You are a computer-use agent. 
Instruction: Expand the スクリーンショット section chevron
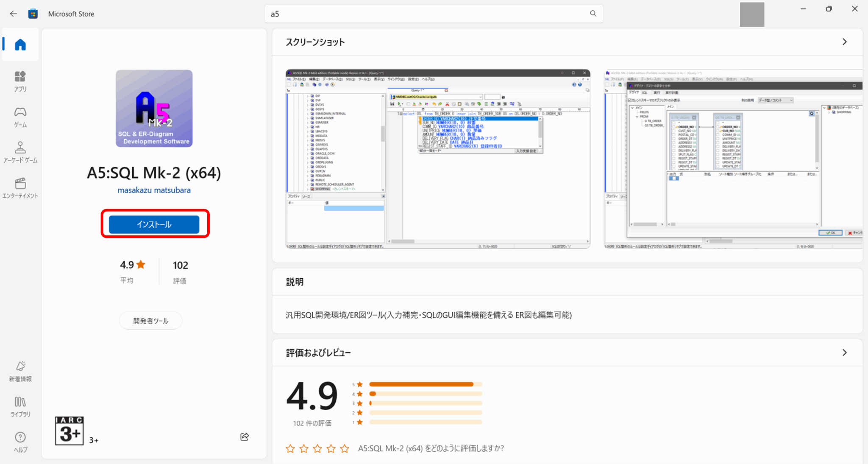[x=844, y=42]
